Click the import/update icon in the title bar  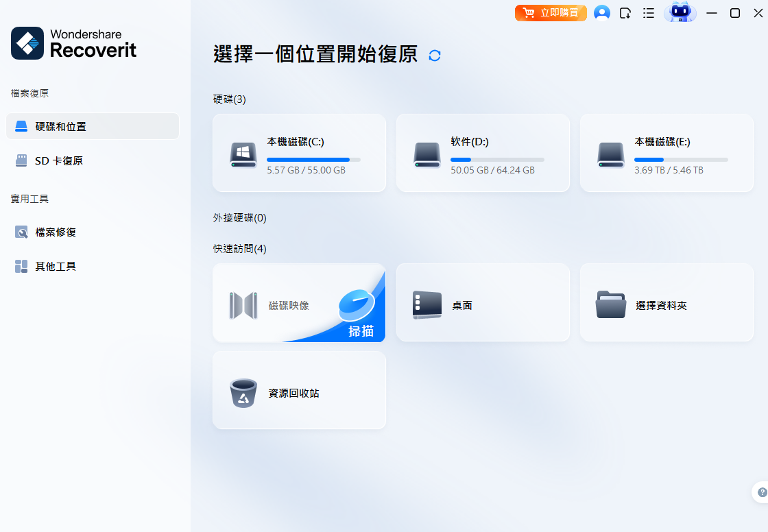click(625, 12)
